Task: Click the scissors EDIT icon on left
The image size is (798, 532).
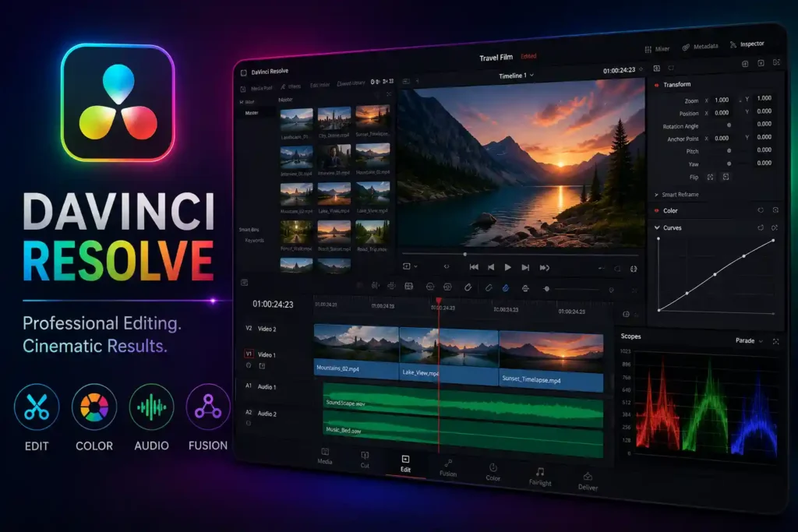Action: (x=37, y=407)
